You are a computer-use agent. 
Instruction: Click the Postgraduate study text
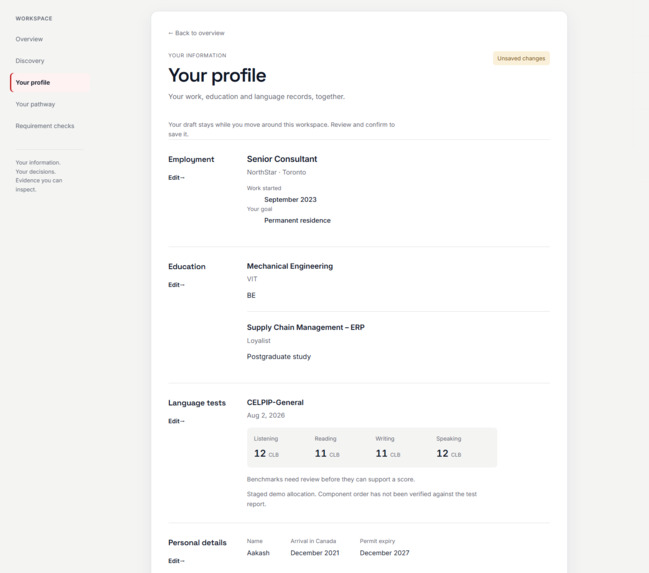279,357
